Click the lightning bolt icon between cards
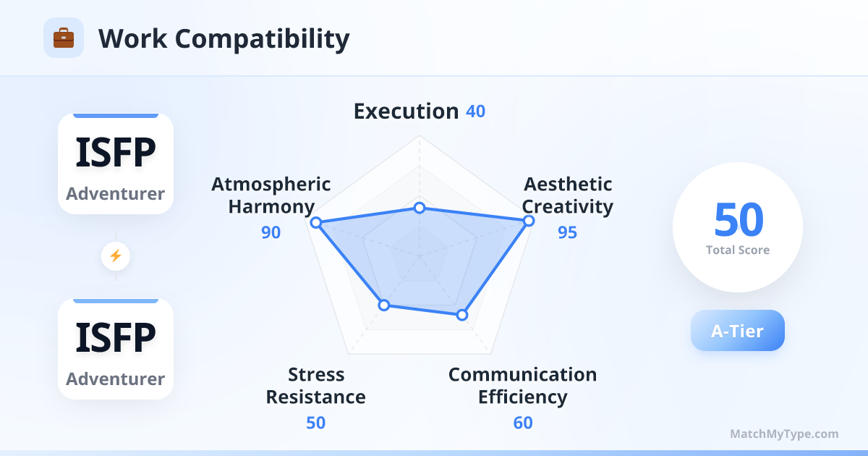The height and width of the screenshot is (456, 868). 116,256
